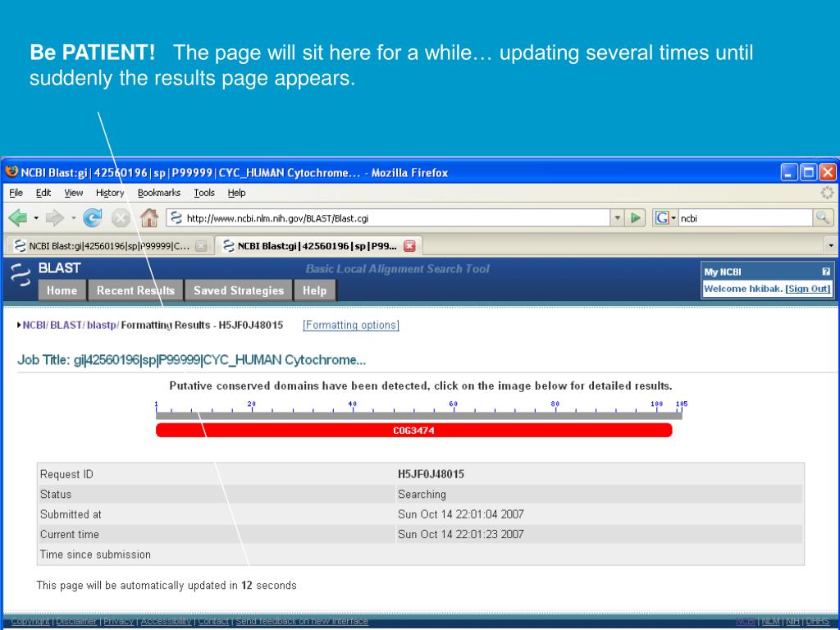This screenshot has width=840, height=630.
Task: Minimize the Firefox window
Action: [789, 172]
